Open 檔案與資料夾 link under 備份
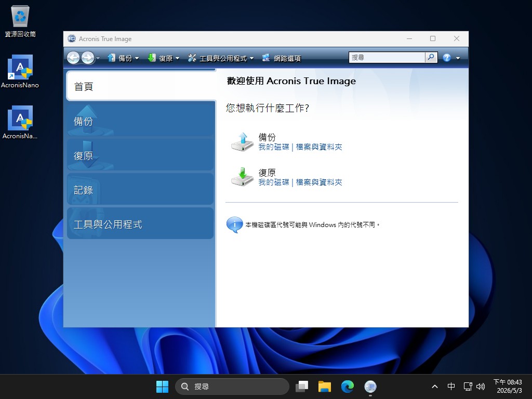This screenshot has width=532, height=399. [319, 147]
